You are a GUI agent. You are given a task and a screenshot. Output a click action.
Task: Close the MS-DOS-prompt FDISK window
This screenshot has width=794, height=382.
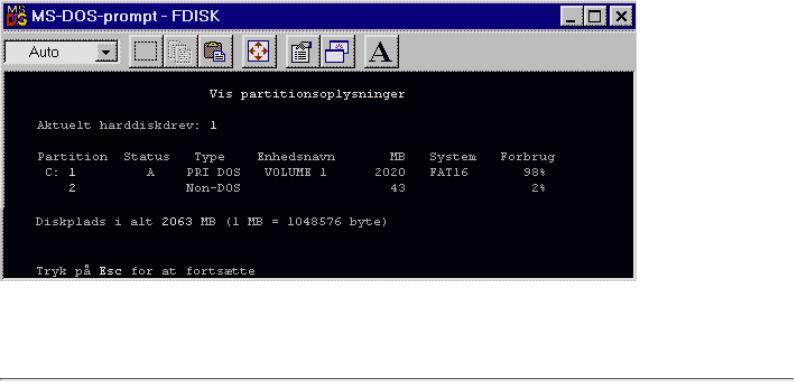point(620,17)
